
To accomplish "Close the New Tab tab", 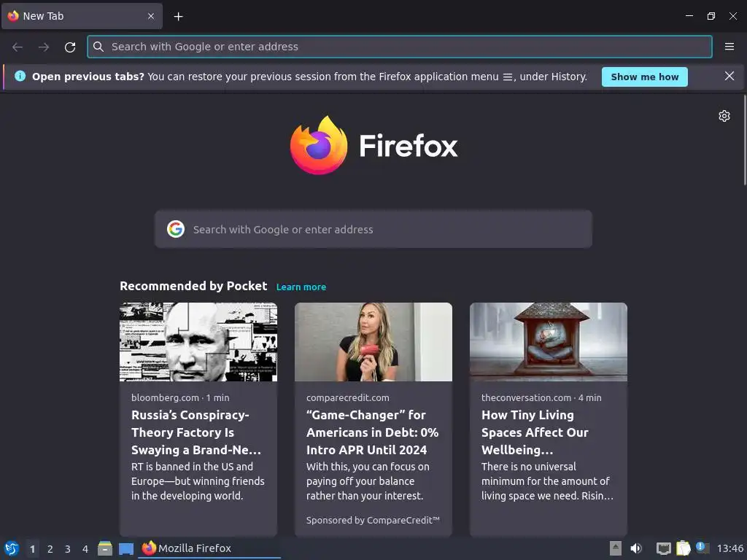I will pos(150,16).
